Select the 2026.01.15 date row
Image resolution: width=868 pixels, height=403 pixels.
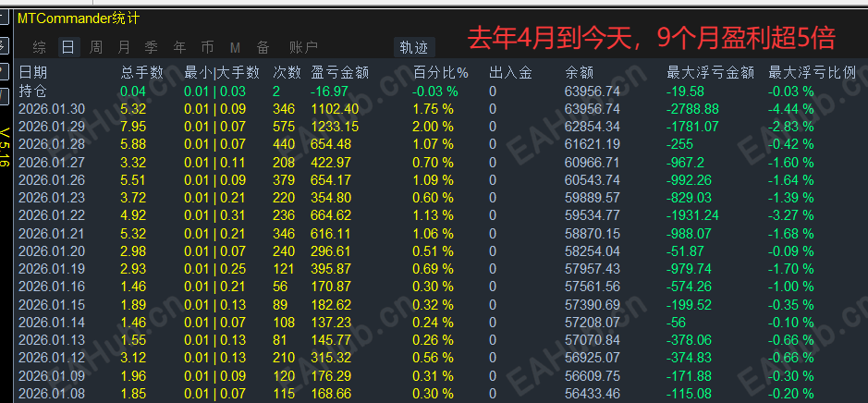pos(52,305)
